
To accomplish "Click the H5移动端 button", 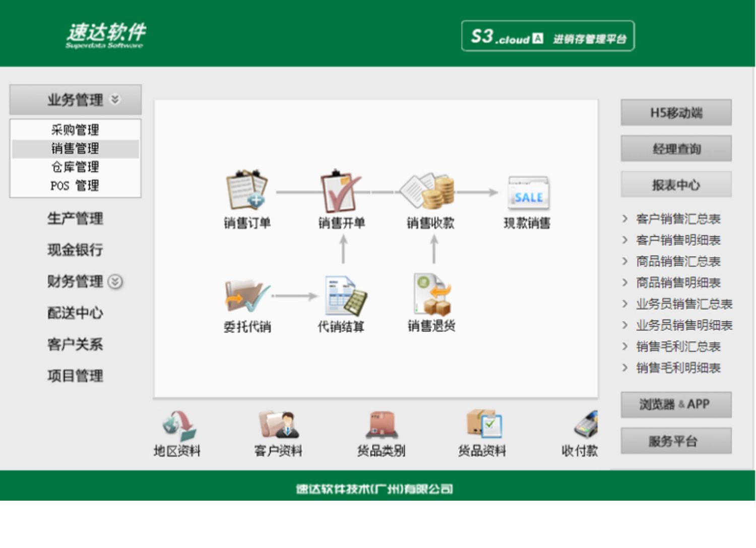I will [676, 113].
